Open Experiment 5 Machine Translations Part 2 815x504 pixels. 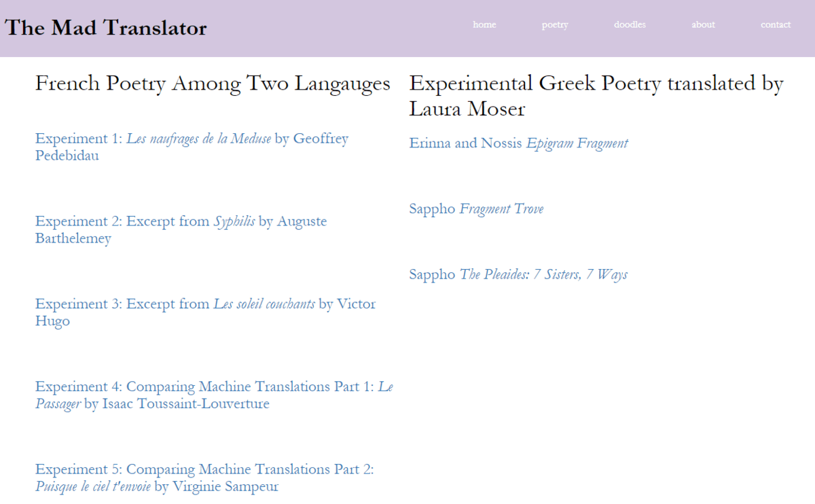[x=204, y=470]
